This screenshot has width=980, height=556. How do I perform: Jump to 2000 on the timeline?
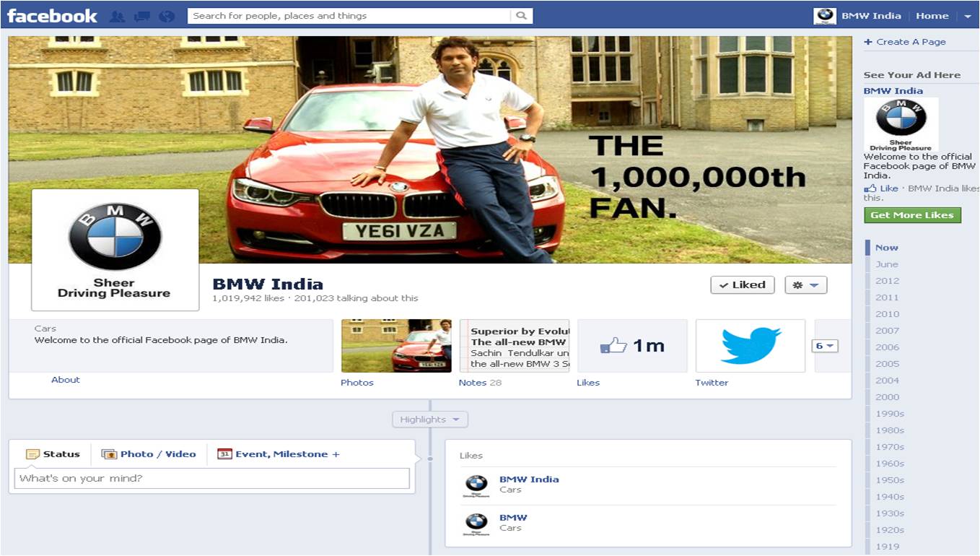pyautogui.click(x=888, y=397)
